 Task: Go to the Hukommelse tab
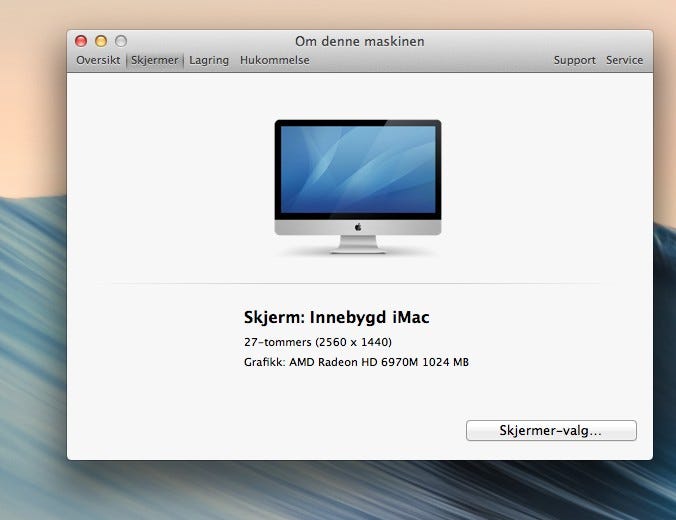point(275,60)
